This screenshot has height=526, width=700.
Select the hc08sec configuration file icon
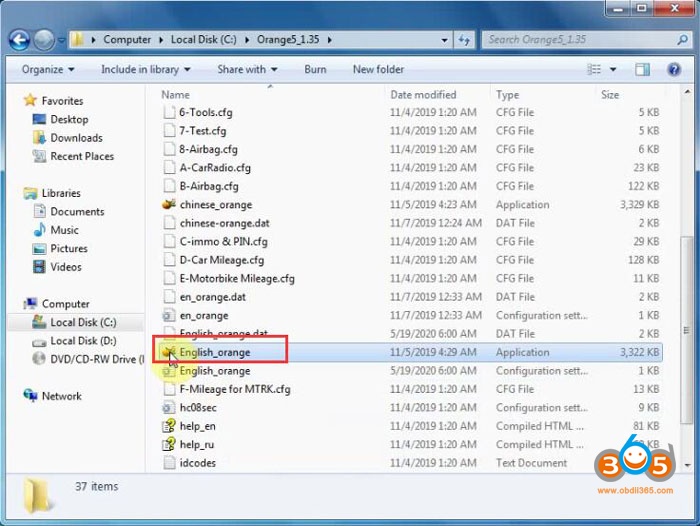(x=169, y=408)
